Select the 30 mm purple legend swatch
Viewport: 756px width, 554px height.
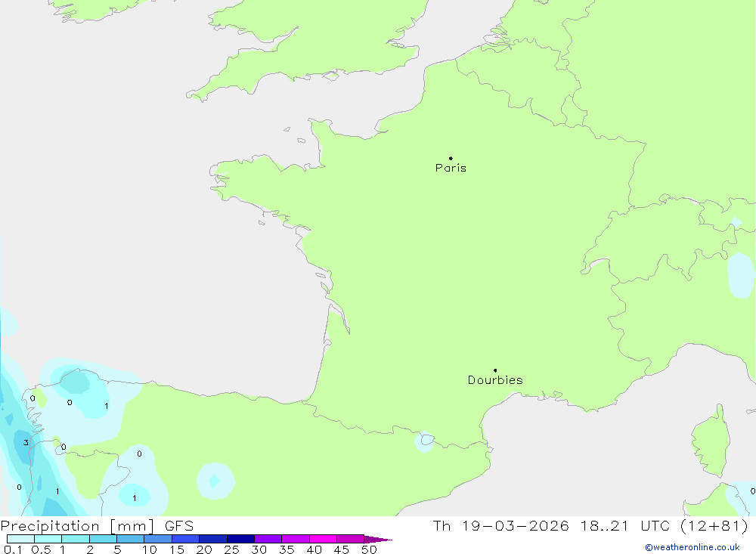point(268,539)
